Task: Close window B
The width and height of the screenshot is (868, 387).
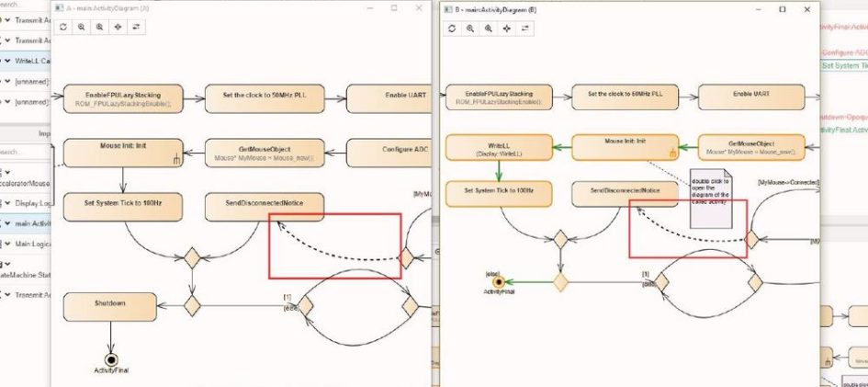Action: [x=807, y=9]
